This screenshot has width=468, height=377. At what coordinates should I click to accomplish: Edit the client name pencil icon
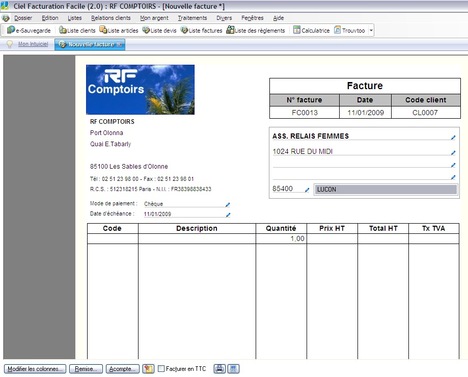coord(453,137)
